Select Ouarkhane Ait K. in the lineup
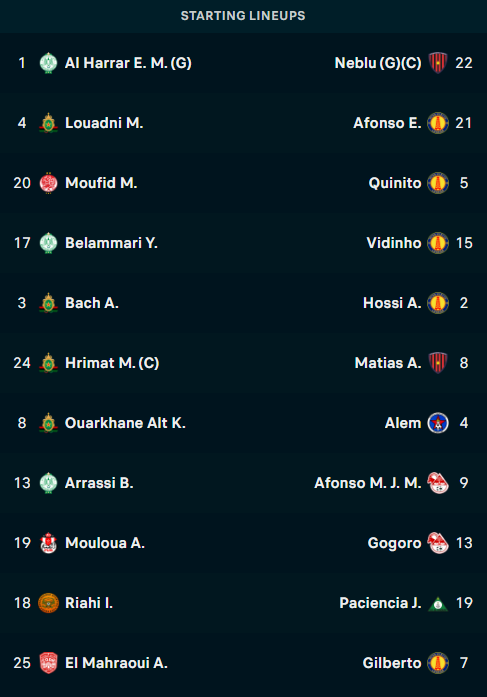Image resolution: width=487 pixels, height=697 pixels. 125,423
